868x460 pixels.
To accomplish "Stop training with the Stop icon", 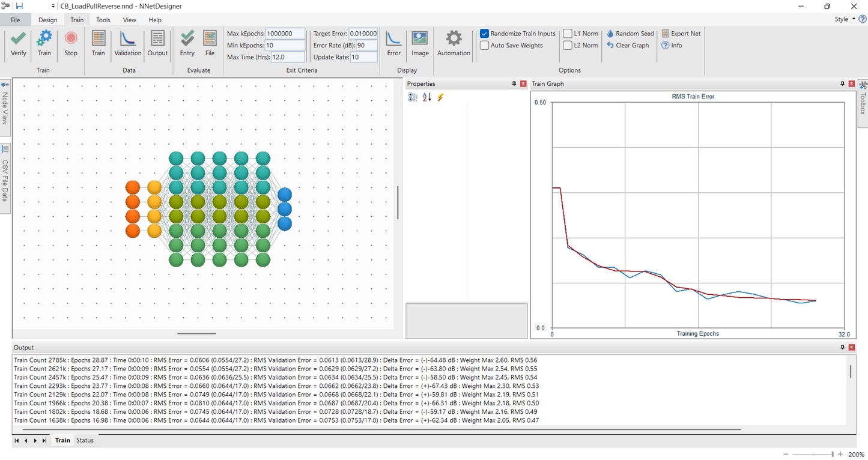I will tap(71, 39).
